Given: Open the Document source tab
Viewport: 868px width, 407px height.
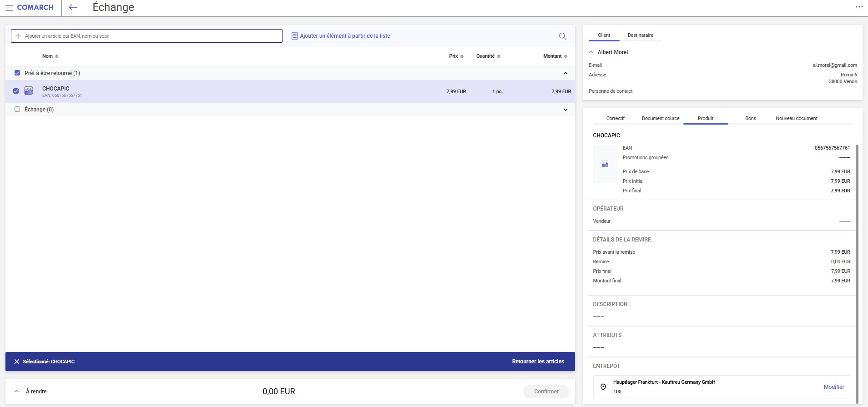Looking at the screenshot, I should (x=660, y=118).
